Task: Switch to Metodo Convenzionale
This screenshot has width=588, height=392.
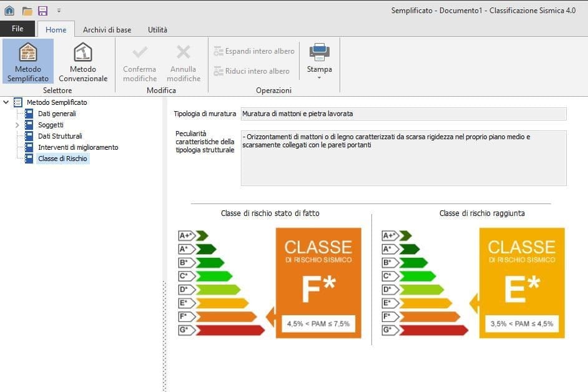Action: pyautogui.click(x=83, y=53)
